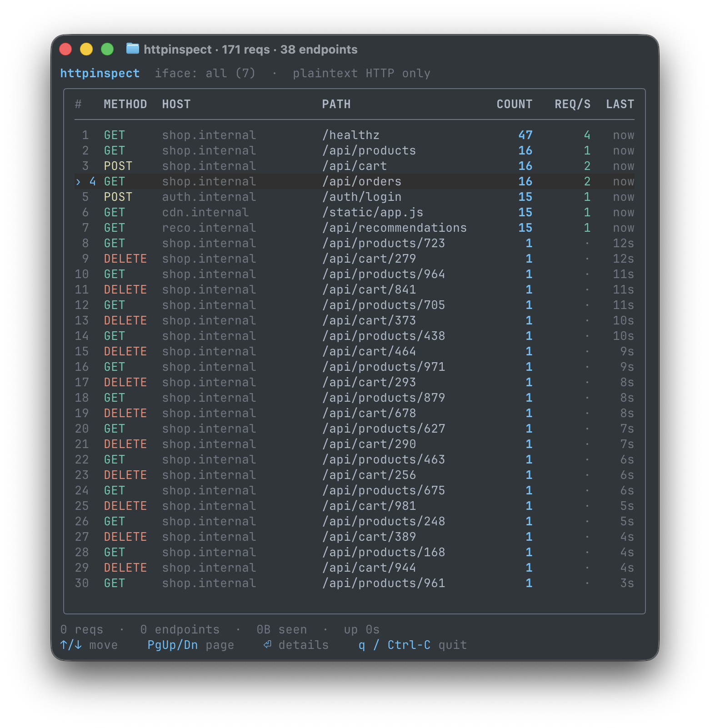The width and height of the screenshot is (710, 728).
Task: Click the PgUp/Dn page hint
Action: 191,645
